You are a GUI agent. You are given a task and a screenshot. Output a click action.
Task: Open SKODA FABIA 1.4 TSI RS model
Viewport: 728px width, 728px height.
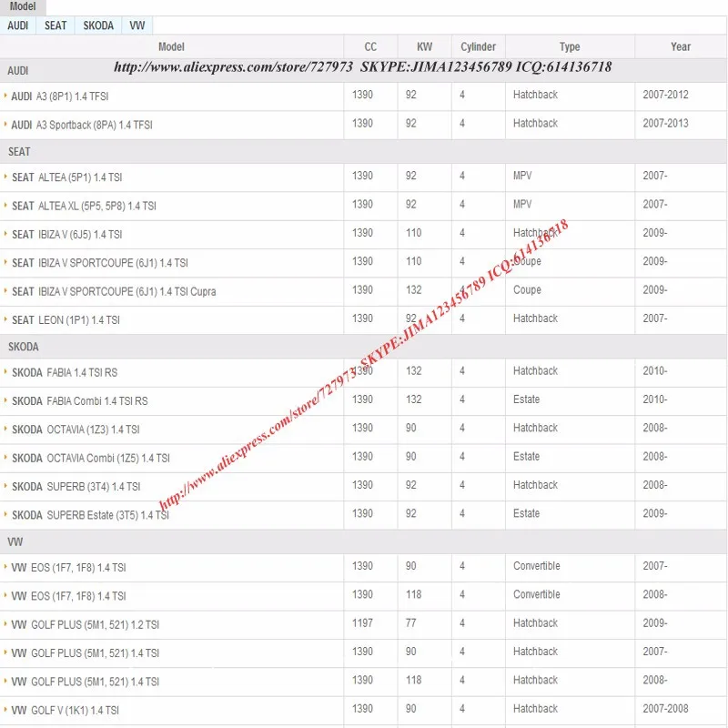point(65,373)
